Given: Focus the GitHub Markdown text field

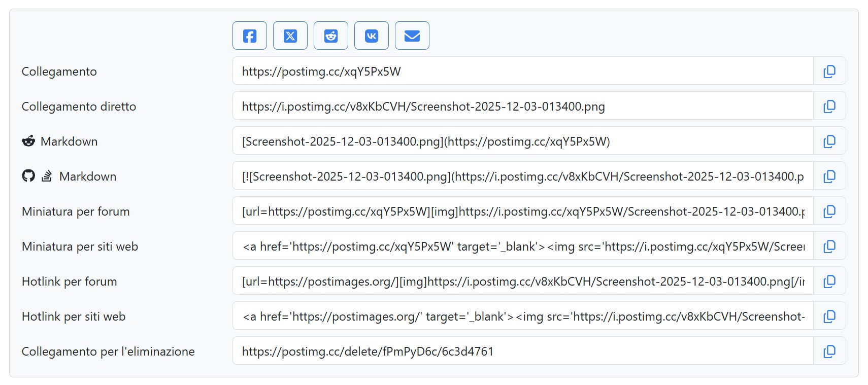Looking at the screenshot, I should click(523, 176).
